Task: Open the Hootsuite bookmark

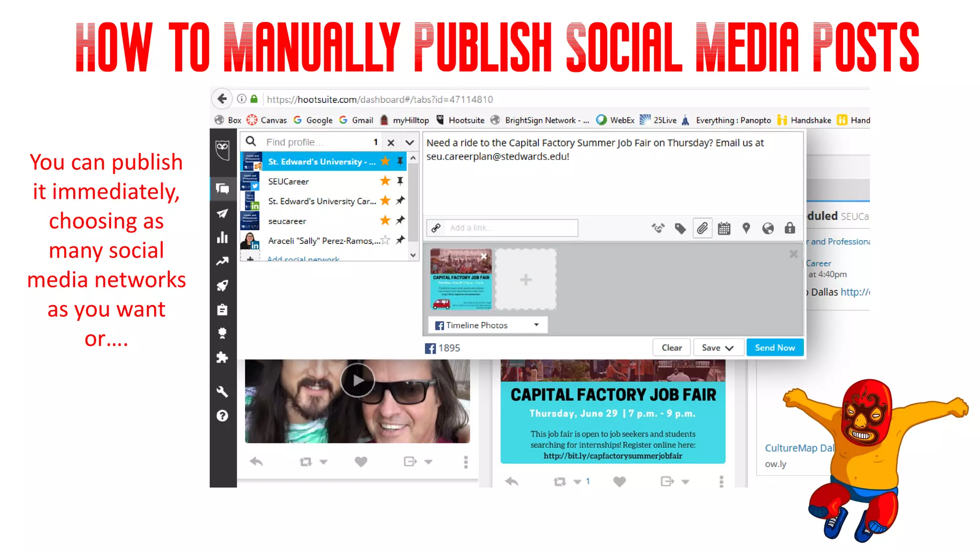Action: (x=460, y=120)
